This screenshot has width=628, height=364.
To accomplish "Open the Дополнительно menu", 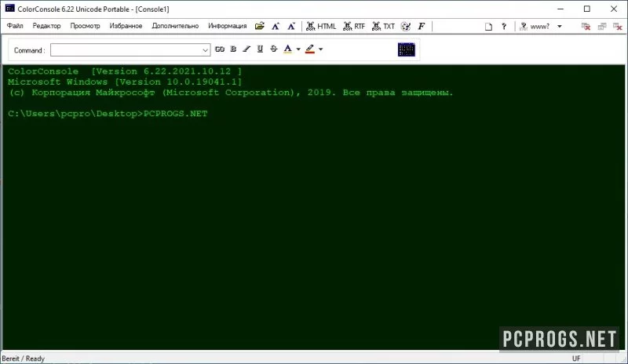I will tap(175, 26).
